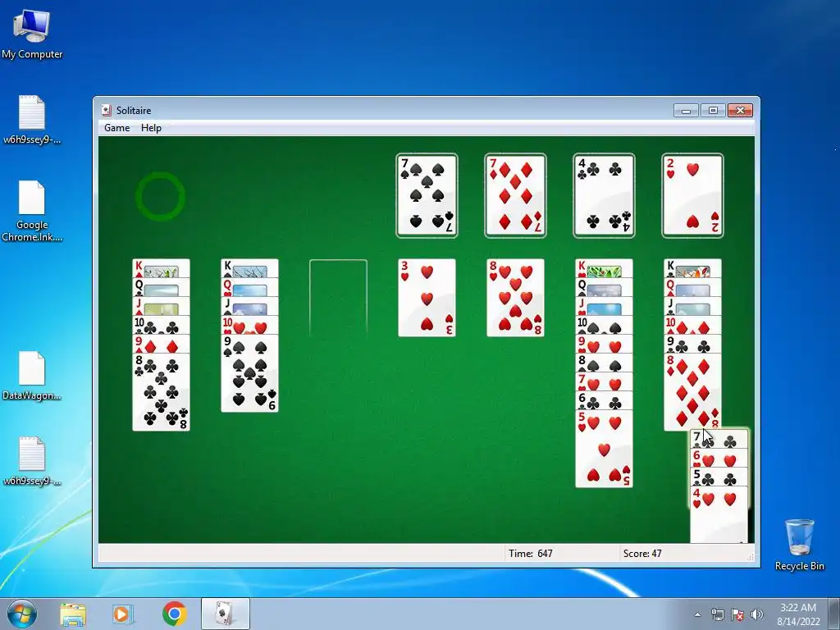Click the 8 of spades in sixth column

604,363
